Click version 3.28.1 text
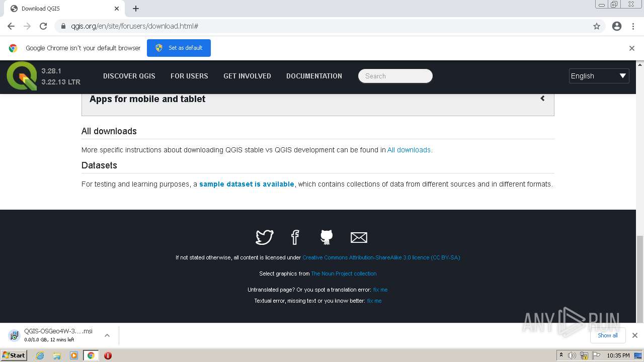This screenshot has width=644, height=362. [x=51, y=71]
